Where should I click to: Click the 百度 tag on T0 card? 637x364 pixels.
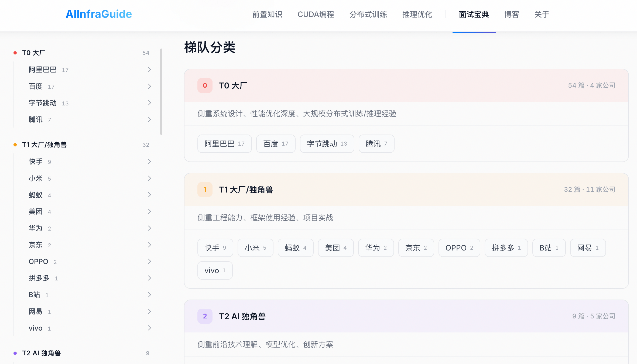click(276, 144)
